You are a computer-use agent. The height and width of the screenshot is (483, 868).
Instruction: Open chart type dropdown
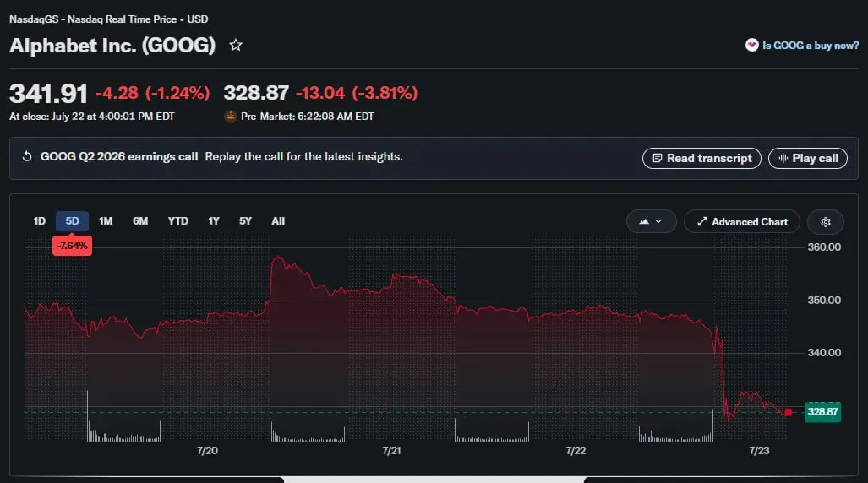pyautogui.click(x=651, y=222)
